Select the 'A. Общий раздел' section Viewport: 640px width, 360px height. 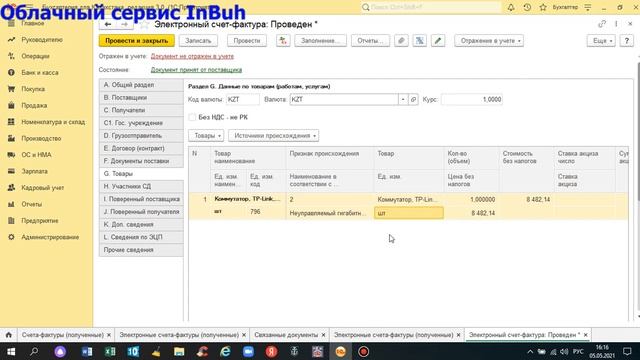coord(141,85)
